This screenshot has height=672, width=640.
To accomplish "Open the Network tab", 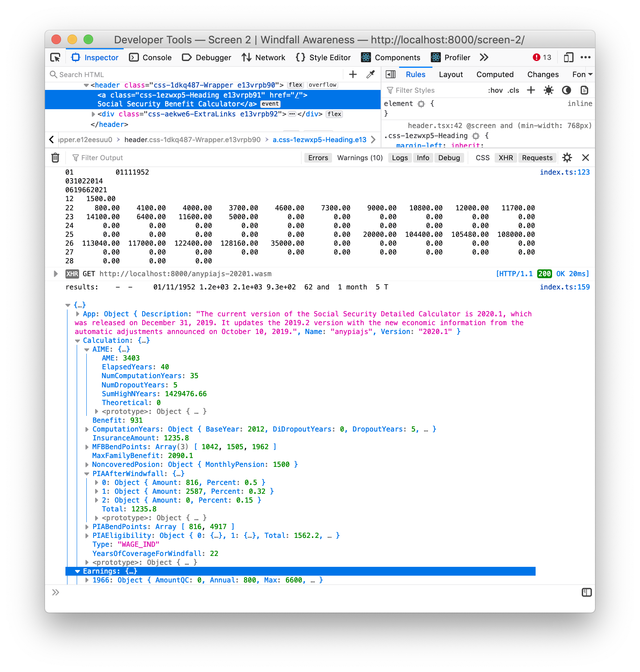I will [263, 57].
